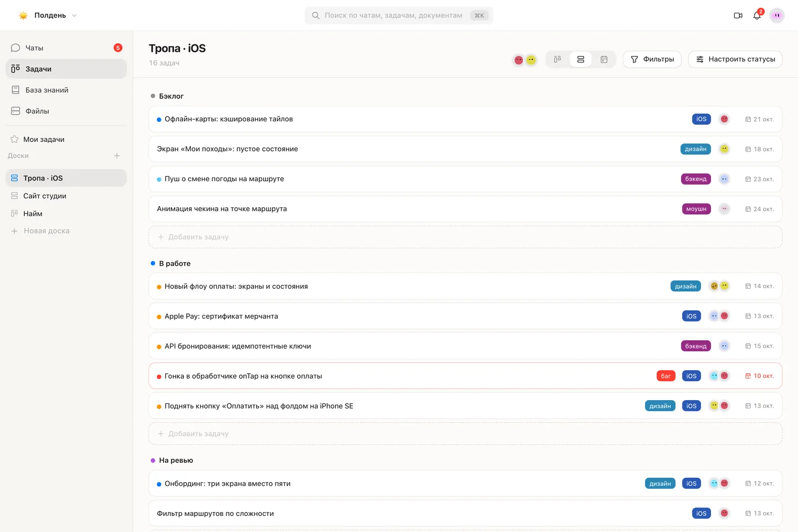The height and width of the screenshot is (532, 798).
Task: Start a video call via camera icon
Action: point(738,16)
